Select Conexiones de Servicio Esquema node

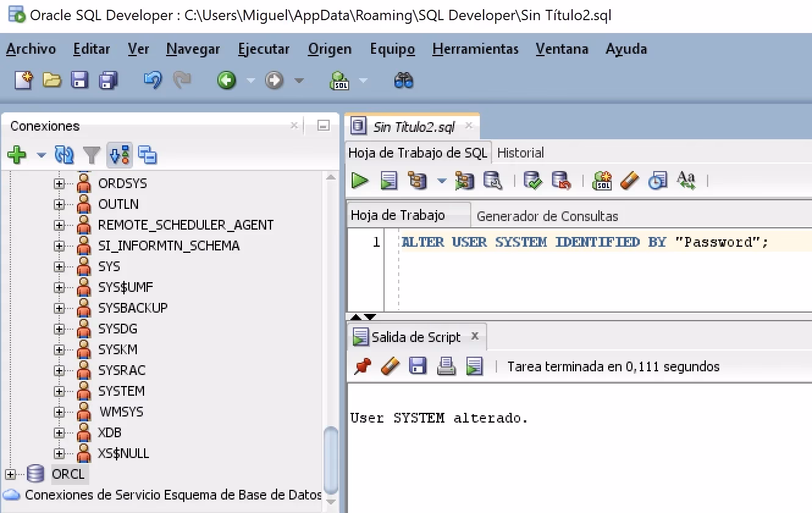click(x=173, y=495)
